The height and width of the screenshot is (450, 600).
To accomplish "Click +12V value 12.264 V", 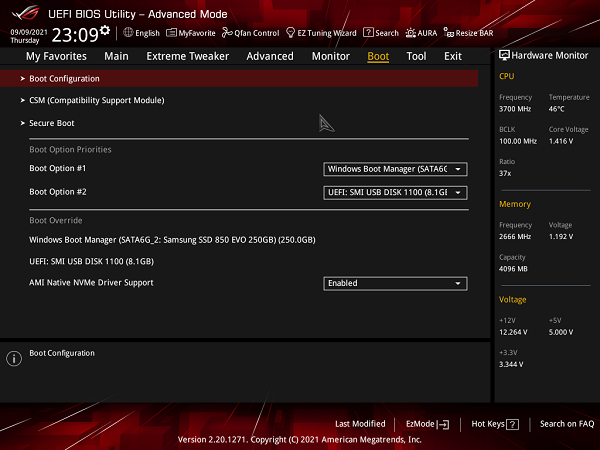I will point(513,332).
